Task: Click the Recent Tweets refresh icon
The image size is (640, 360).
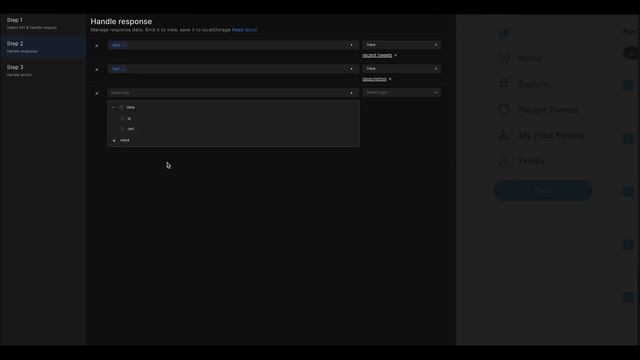Action: point(504,110)
